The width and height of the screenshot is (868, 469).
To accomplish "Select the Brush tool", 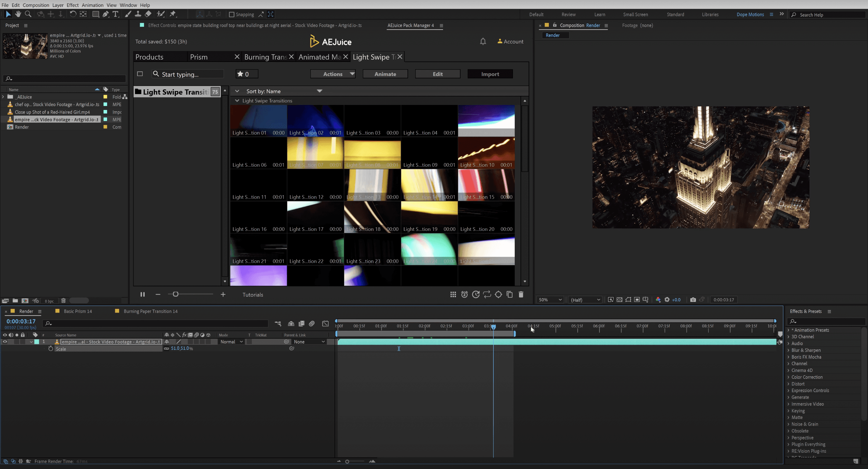I will click(128, 14).
